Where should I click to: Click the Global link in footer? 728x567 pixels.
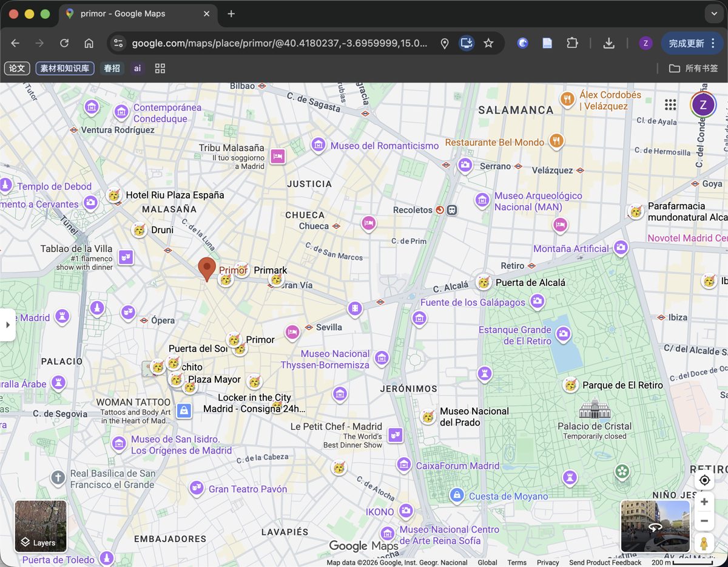[x=487, y=562]
